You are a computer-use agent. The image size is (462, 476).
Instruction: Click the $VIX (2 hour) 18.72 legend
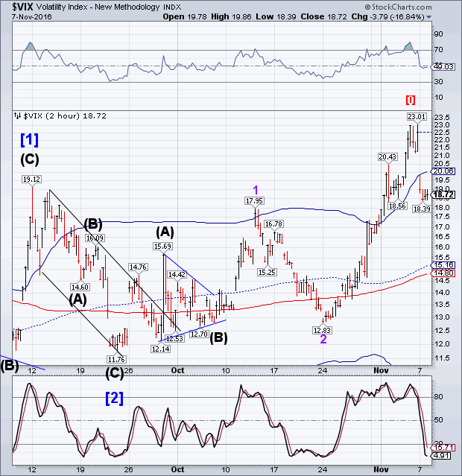point(60,115)
